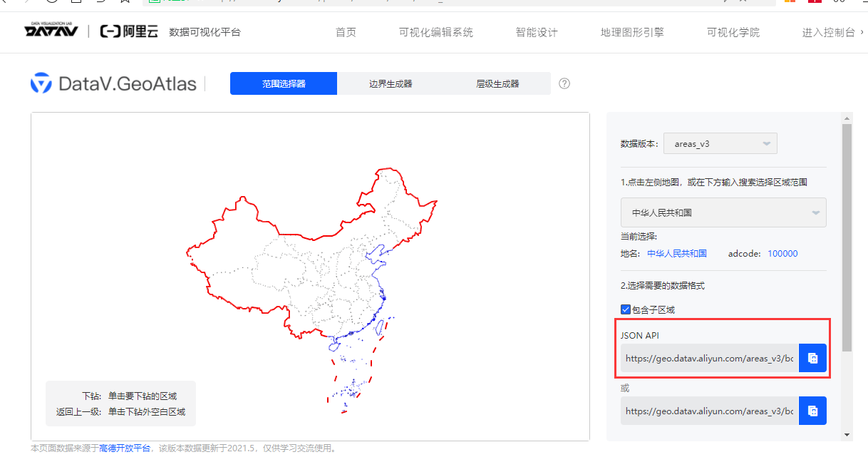
Task: Open 可视化编辑系统 nav item
Action: [x=436, y=32]
